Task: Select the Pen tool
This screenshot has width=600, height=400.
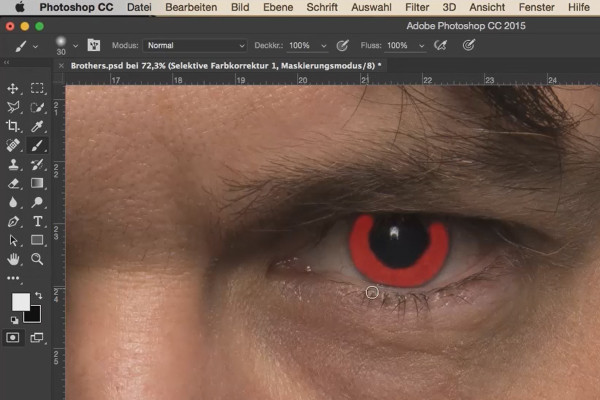Action: pyautogui.click(x=13, y=221)
